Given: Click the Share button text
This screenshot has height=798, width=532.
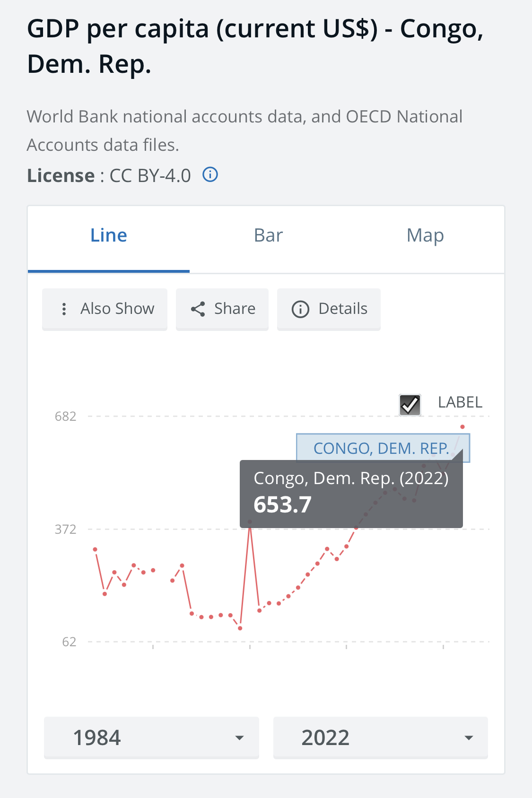Looking at the screenshot, I should point(235,309).
